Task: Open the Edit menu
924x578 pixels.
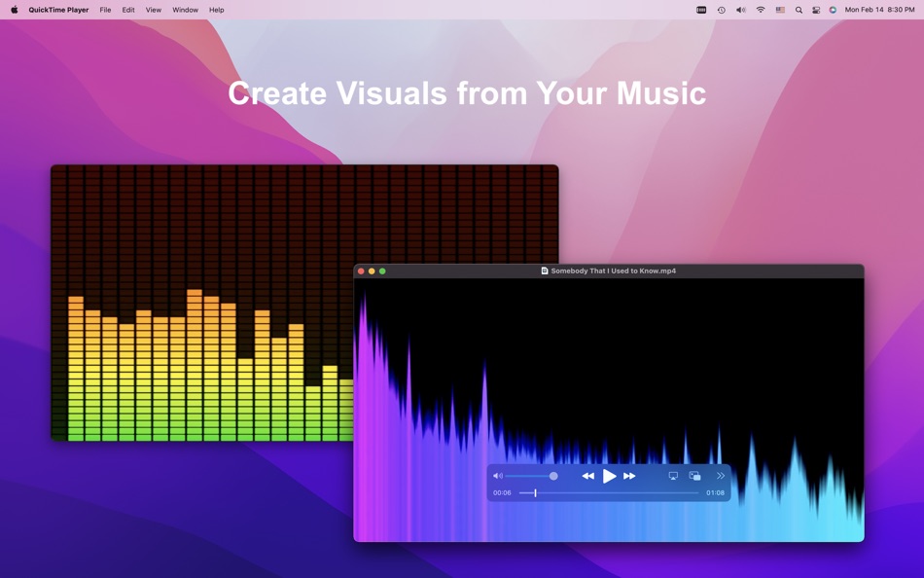Action: coord(128,10)
